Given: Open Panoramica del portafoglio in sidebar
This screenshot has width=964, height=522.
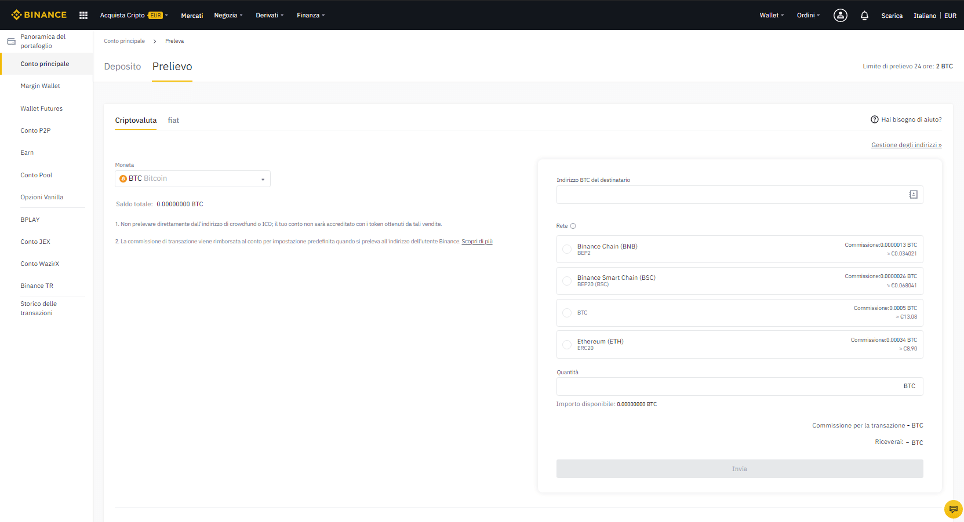Looking at the screenshot, I should (x=43, y=41).
